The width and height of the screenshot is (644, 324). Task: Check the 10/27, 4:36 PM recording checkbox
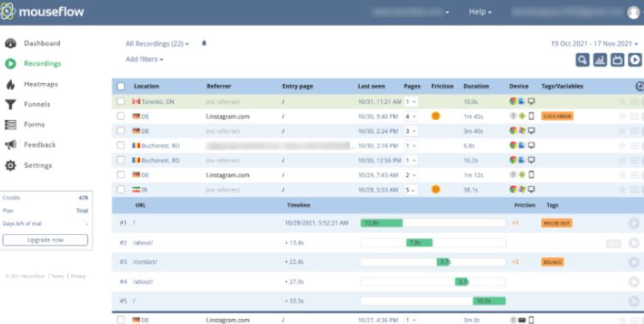(x=121, y=320)
